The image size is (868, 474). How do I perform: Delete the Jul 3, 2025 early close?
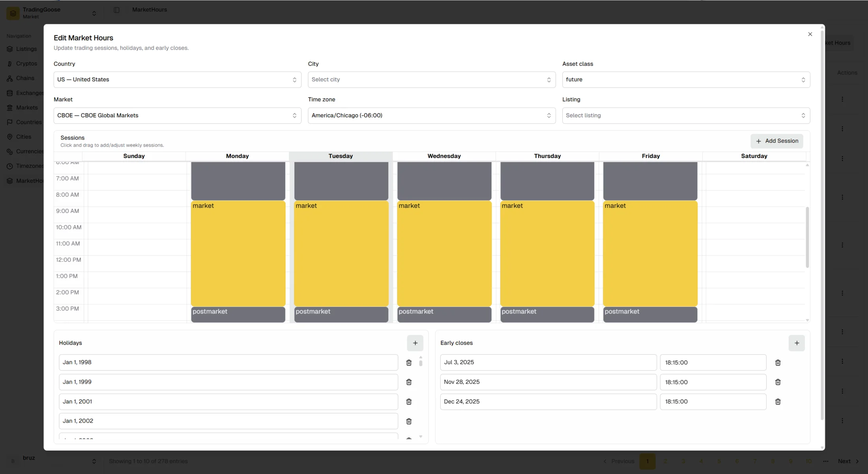778,362
